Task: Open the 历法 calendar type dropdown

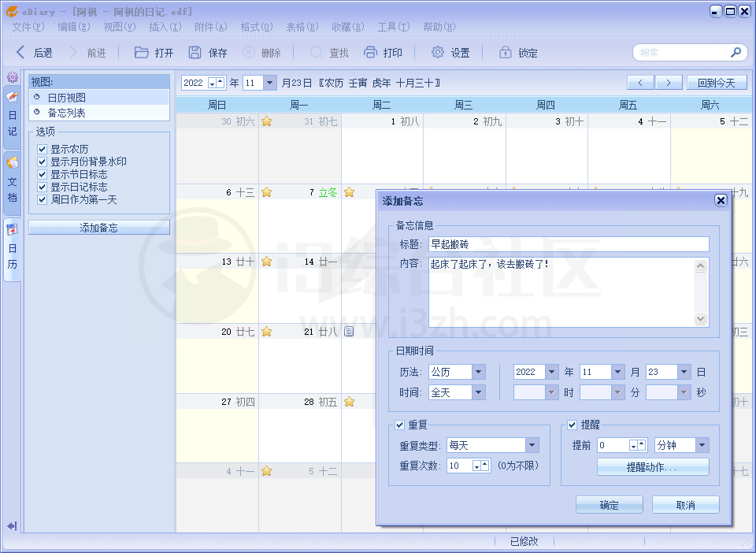Action: (x=478, y=372)
